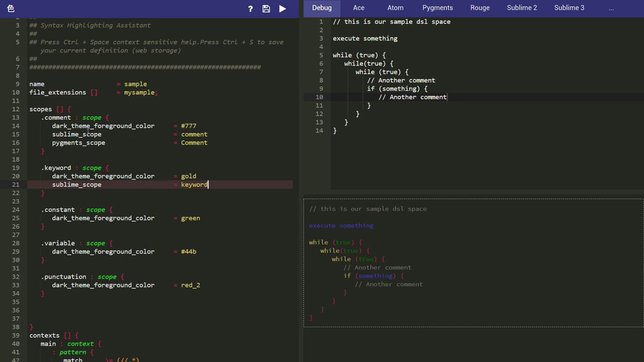
Task: Open the Sublime 3 tab
Action: [x=569, y=8]
